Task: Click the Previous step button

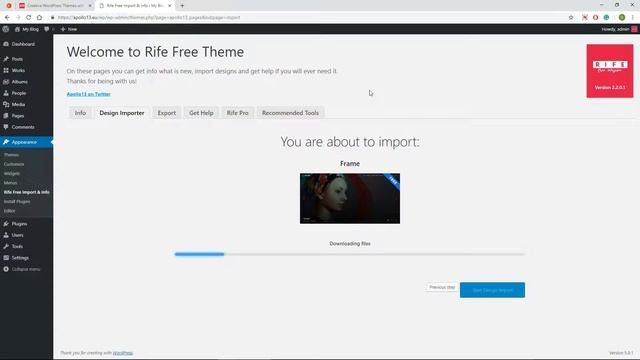Action: click(442, 287)
